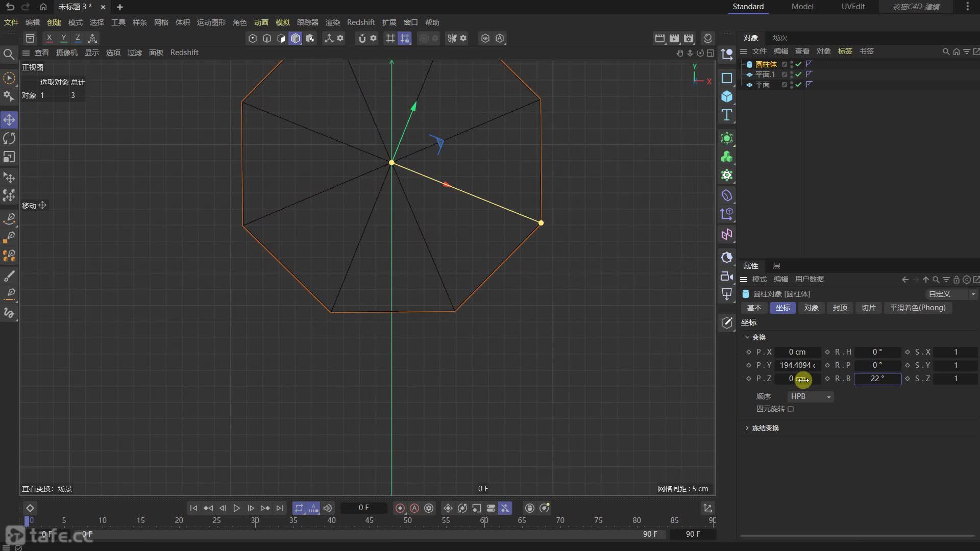Open the 切片 attribute tab
Image resolution: width=980 pixels, height=551 pixels.
pyautogui.click(x=868, y=308)
